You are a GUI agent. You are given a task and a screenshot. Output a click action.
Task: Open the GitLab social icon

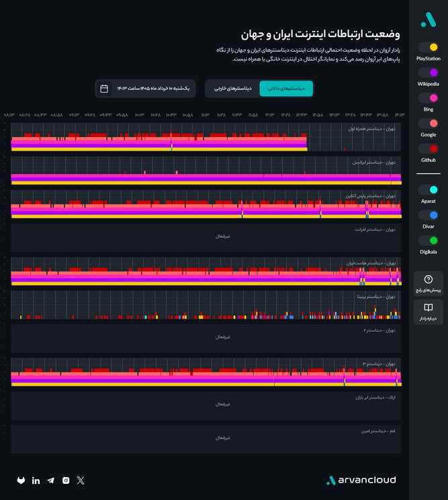pyautogui.click(x=21, y=481)
